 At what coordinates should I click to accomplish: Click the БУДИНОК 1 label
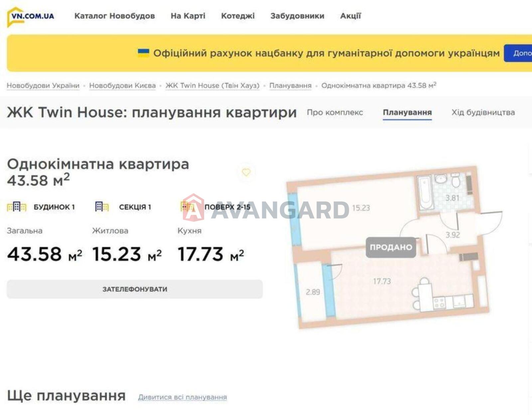54,207
